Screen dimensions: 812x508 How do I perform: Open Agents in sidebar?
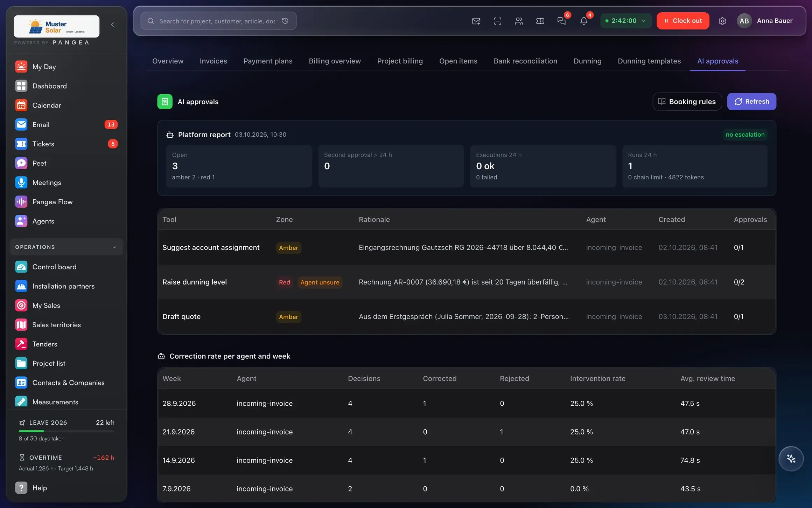coord(66,221)
